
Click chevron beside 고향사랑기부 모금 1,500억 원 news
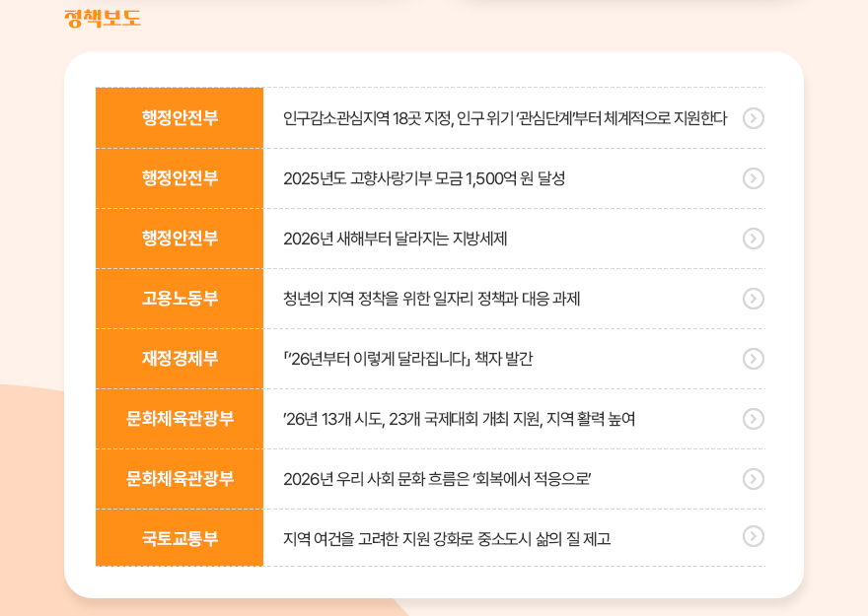[753, 178]
